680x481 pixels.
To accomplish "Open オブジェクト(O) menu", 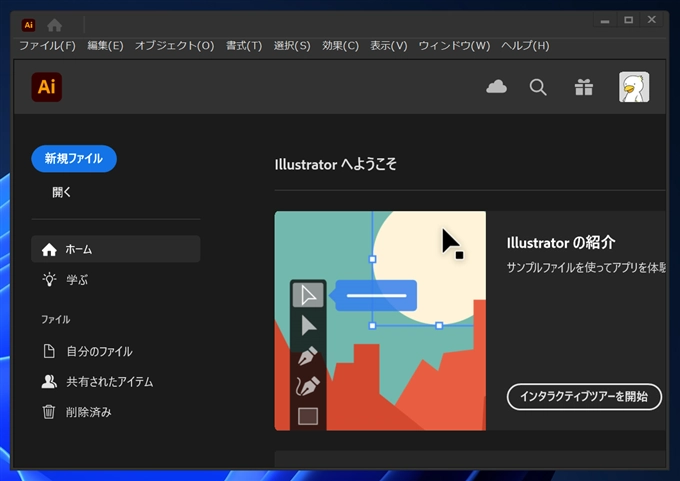I will click(174, 46).
